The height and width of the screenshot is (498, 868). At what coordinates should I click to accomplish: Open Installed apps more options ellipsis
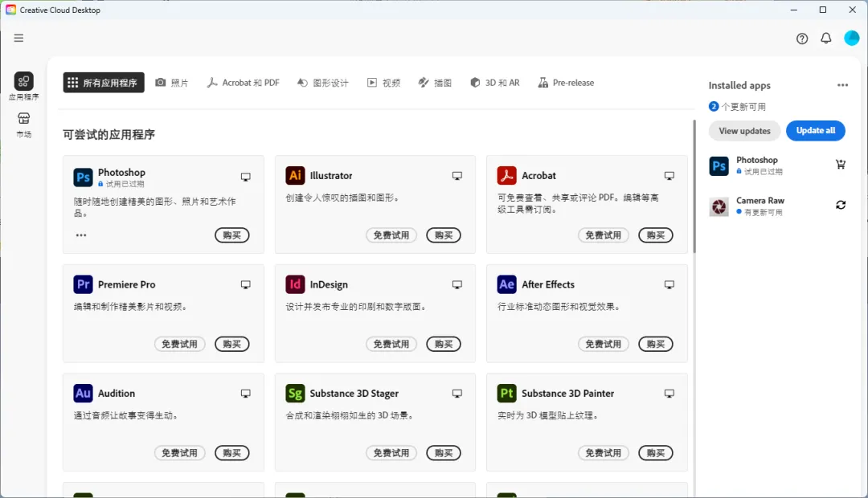(x=842, y=85)
